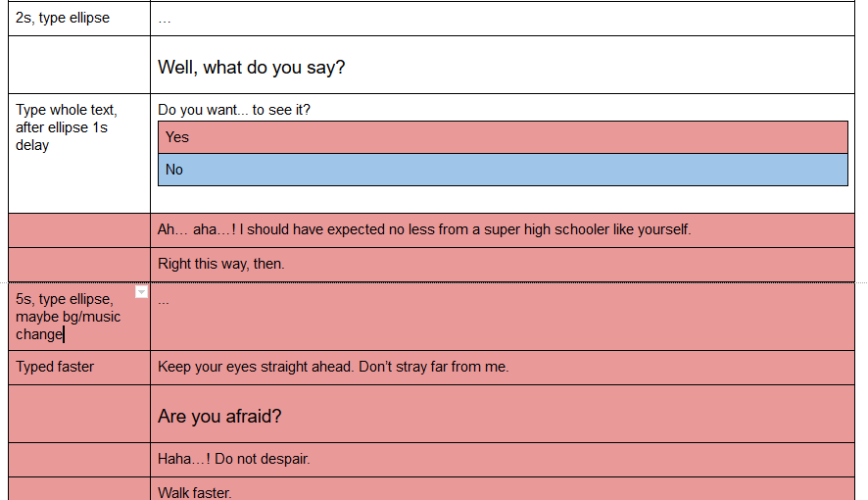Select the red "Yes" choice cell
This screenshot has width=868, height=500.
click(502, 137)
